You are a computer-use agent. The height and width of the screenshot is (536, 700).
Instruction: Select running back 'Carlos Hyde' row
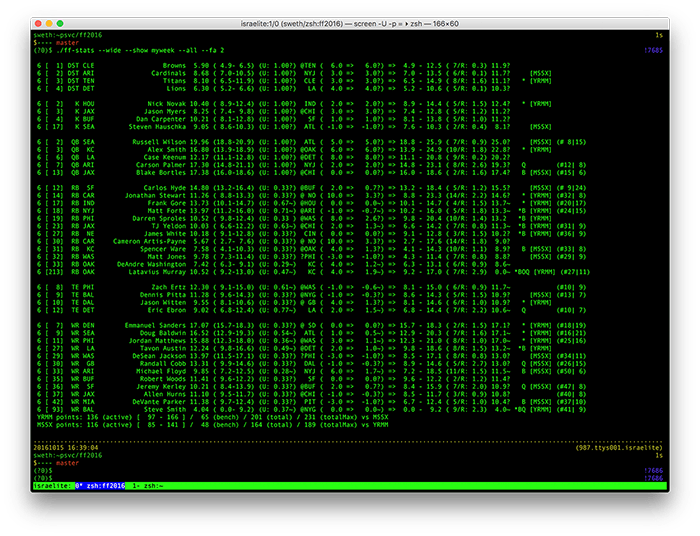point(312,188)
